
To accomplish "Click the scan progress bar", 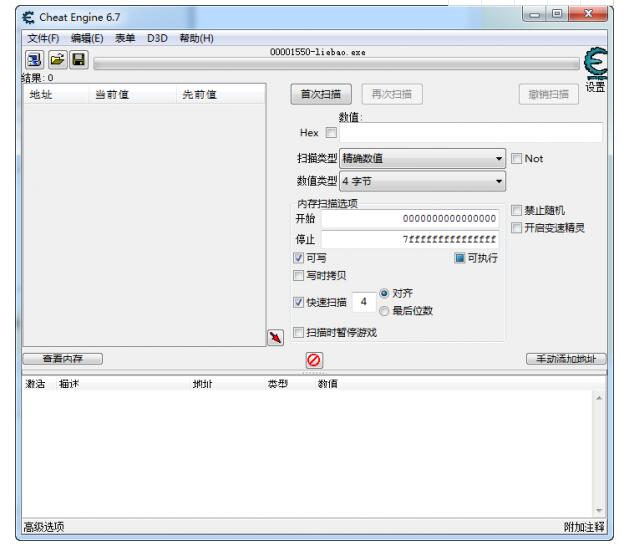I will click(x=336, y=64).
